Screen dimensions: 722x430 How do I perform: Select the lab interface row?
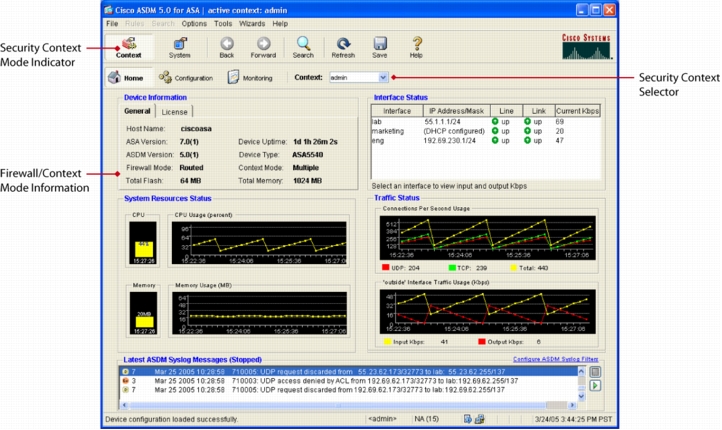(486, 122)
